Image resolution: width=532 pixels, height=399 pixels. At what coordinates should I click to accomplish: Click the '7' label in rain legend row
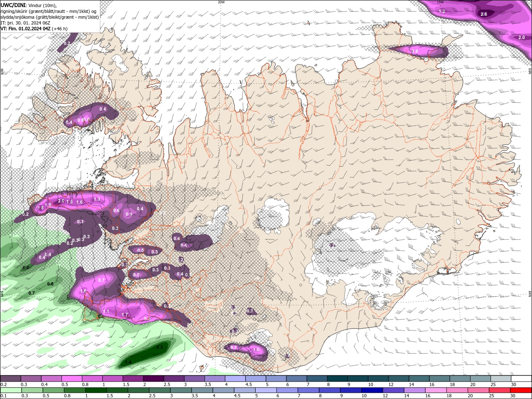click(299, 396)
